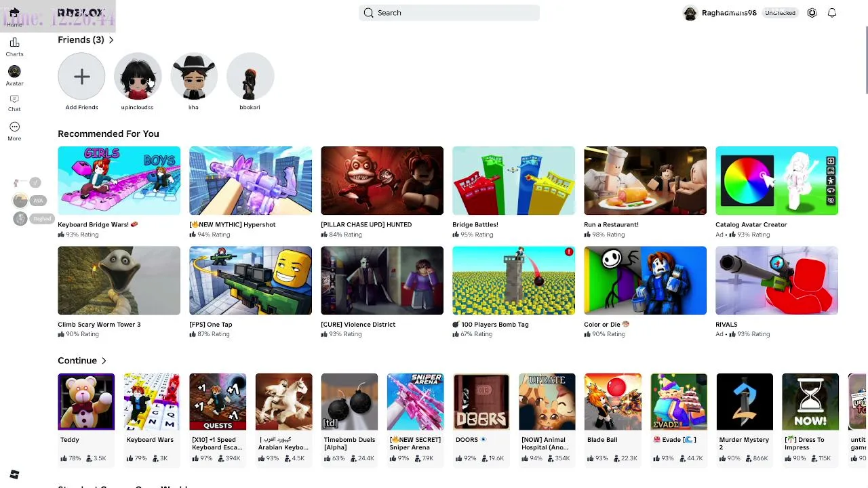Open friend bbokari avatar

point(250,77)
